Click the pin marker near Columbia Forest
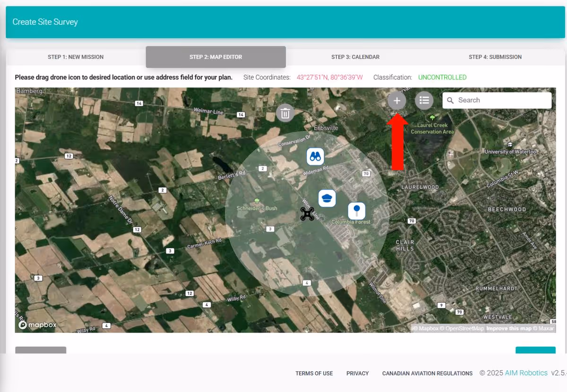 click(357, 210)
